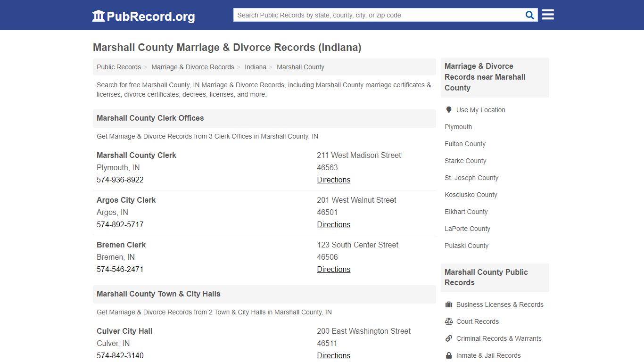Viewport: 644px width, 362px height.
Task: Open Inmate & Jail Records link
Action: (488, 355)
